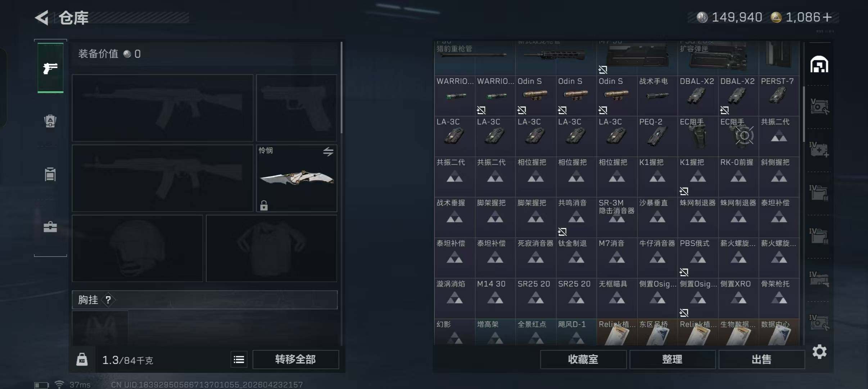Click the 转移全部 button

pyautogui.click(x=295, y=359)
